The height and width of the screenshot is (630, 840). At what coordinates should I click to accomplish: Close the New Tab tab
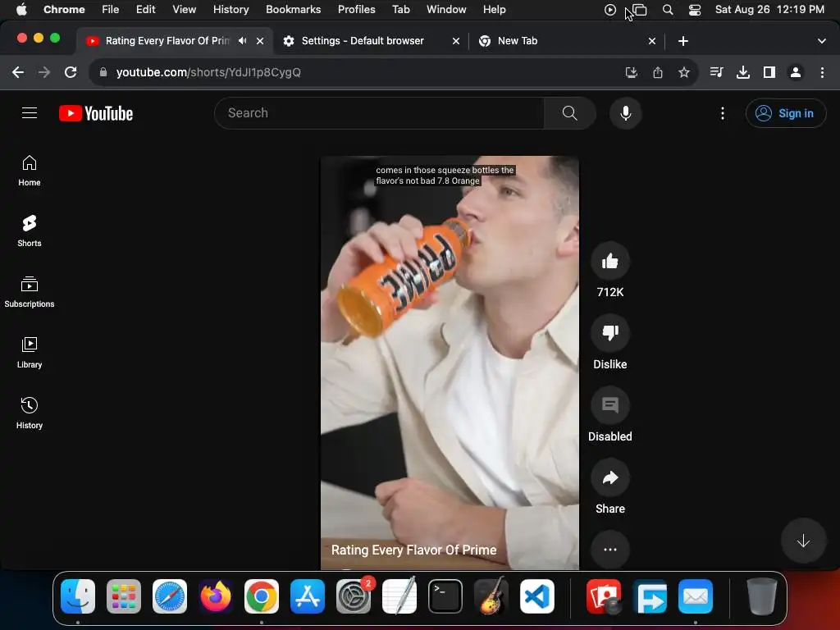pos(652,41)
